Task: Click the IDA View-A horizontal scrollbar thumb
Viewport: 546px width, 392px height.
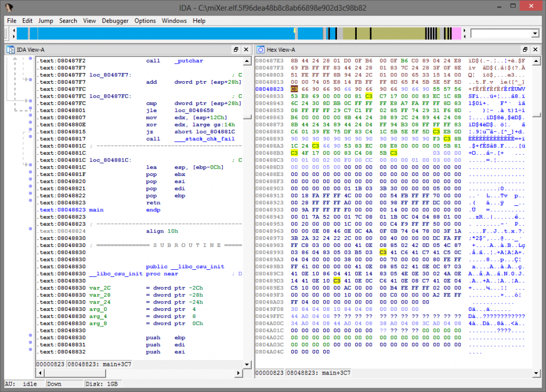Action: (x=75, y=373)
